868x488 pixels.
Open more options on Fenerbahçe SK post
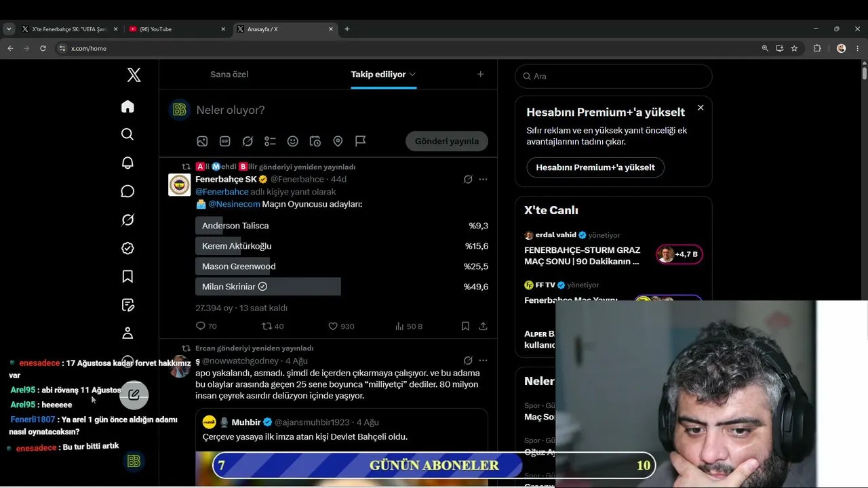pyautogui.click(x=483, y=180)
